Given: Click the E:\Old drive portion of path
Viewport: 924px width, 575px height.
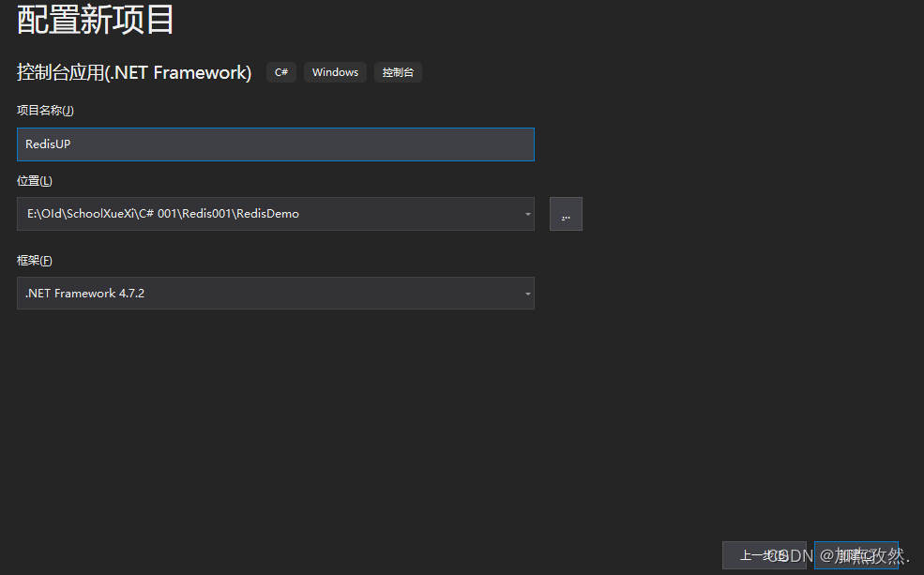Looking at the screenshot, I should click(42, 214).
